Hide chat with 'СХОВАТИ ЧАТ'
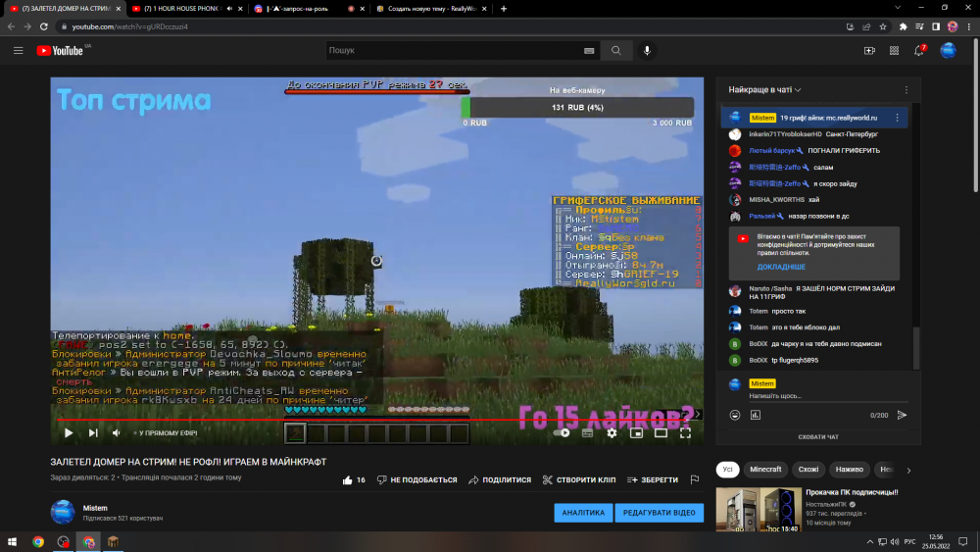This screenshot has height=552, width=980. [x=818, y=437]
